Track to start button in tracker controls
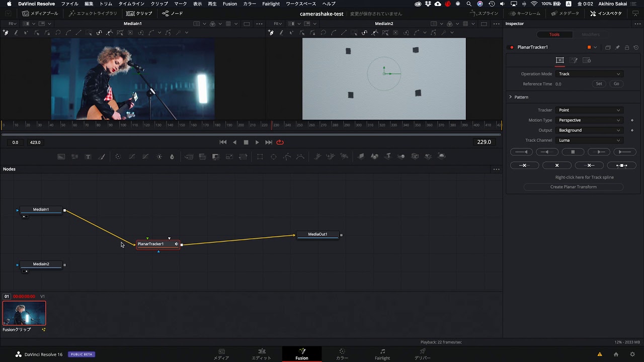Image resolution: width=644 pixels, height=362 pixels. (522, 152)
